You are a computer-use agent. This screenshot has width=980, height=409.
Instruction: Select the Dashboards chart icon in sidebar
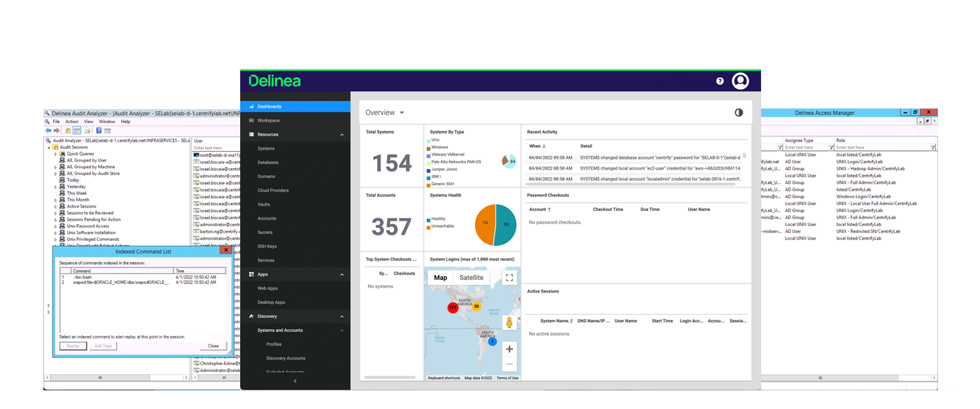click(x=251, y=106)
